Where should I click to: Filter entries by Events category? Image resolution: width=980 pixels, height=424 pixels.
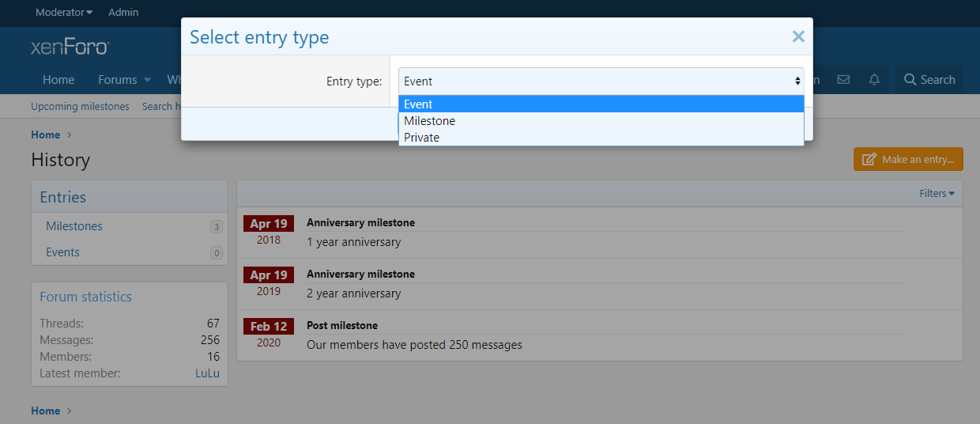click(62, 252)
